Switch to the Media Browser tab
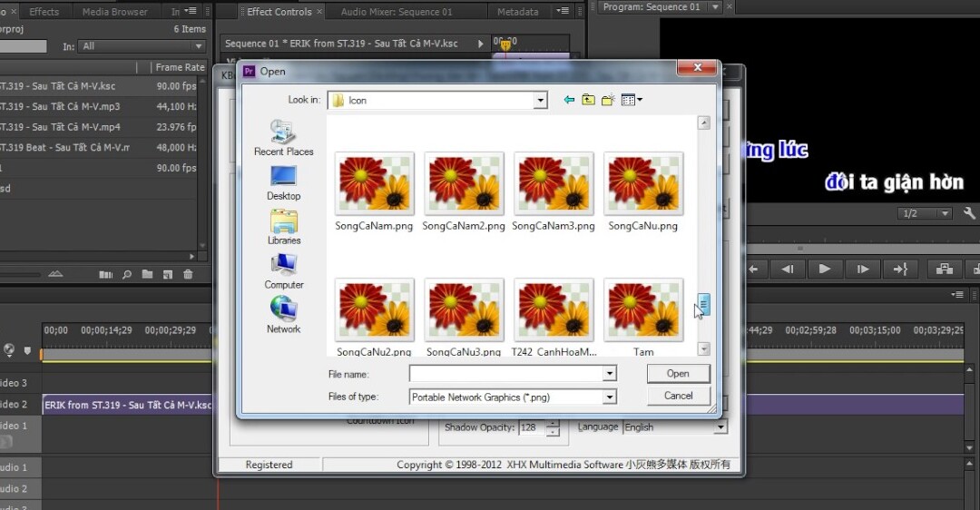 point(115,11)
